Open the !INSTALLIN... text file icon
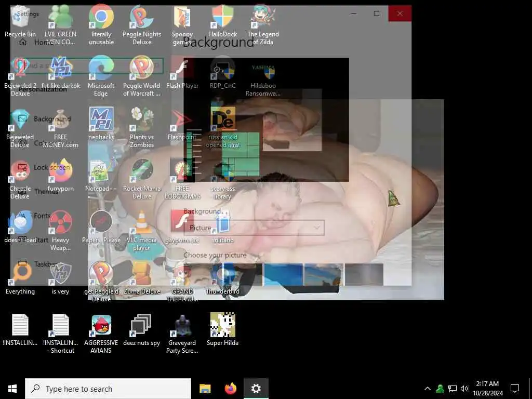 [20, 330]
